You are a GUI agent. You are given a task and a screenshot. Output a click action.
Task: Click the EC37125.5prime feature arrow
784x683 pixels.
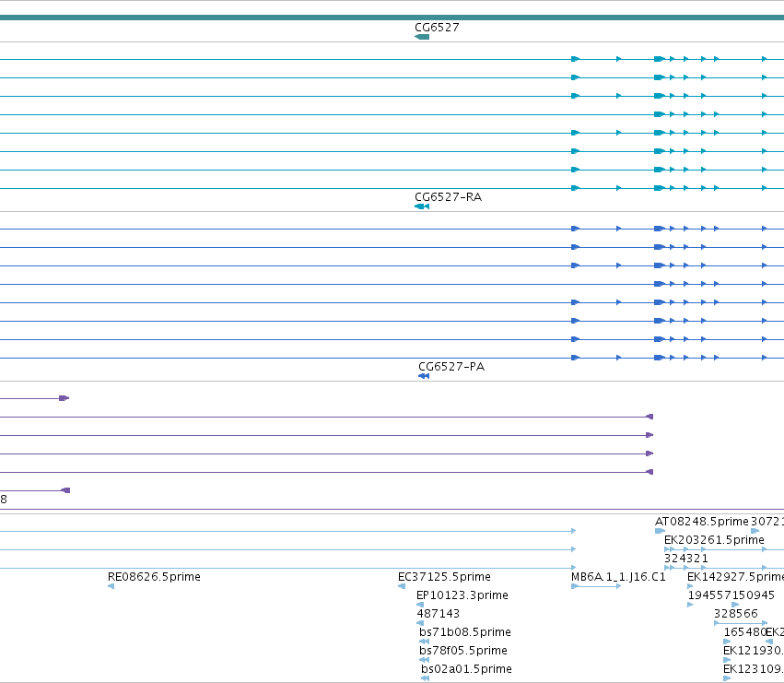(402, 586)
